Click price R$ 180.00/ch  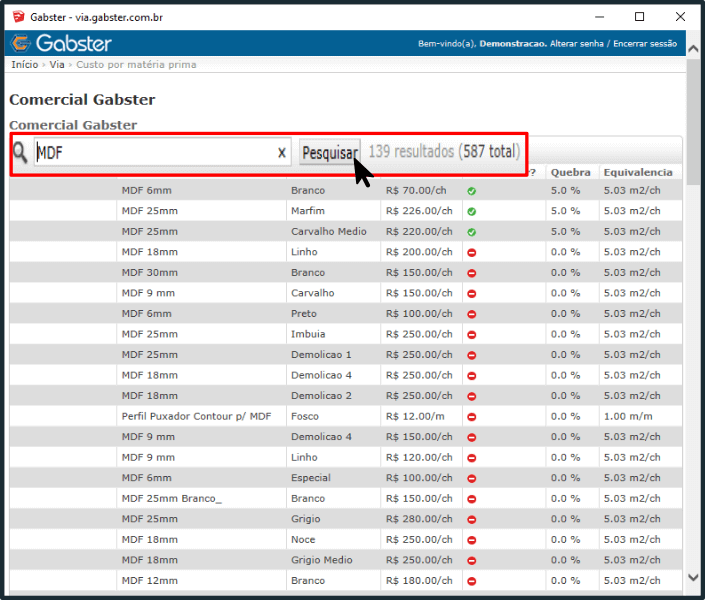[x=419, y=581]
